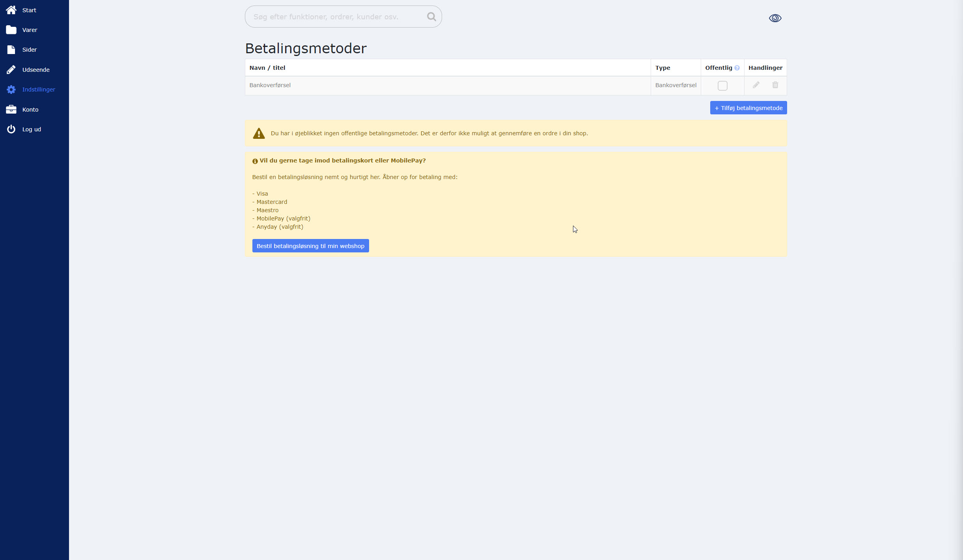The height and width of the screenshot is (560, 963).
Task: Click the briefcase icon for Konto
Action: click(x=11, y=109)
